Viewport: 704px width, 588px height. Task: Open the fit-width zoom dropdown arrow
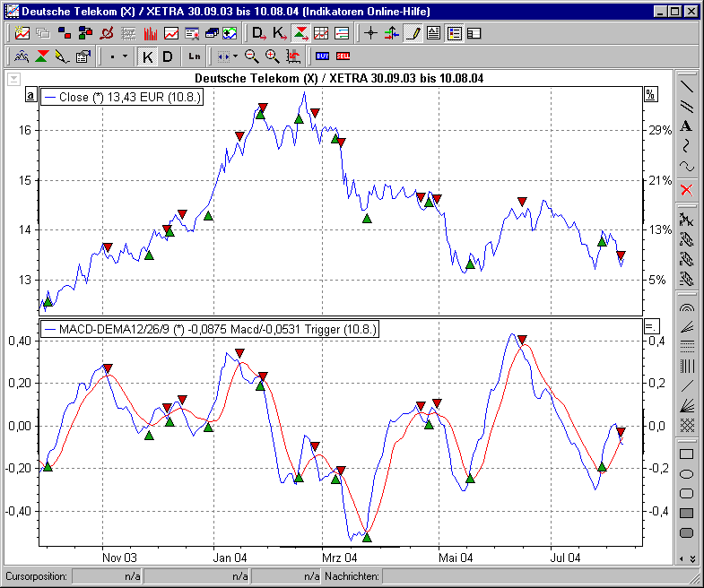pyautogui.click(x=235, y=56)
